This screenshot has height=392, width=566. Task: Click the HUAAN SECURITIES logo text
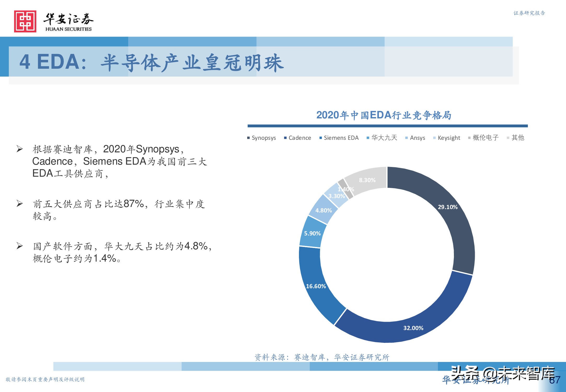pyautogui.click(x=68, y=29)
